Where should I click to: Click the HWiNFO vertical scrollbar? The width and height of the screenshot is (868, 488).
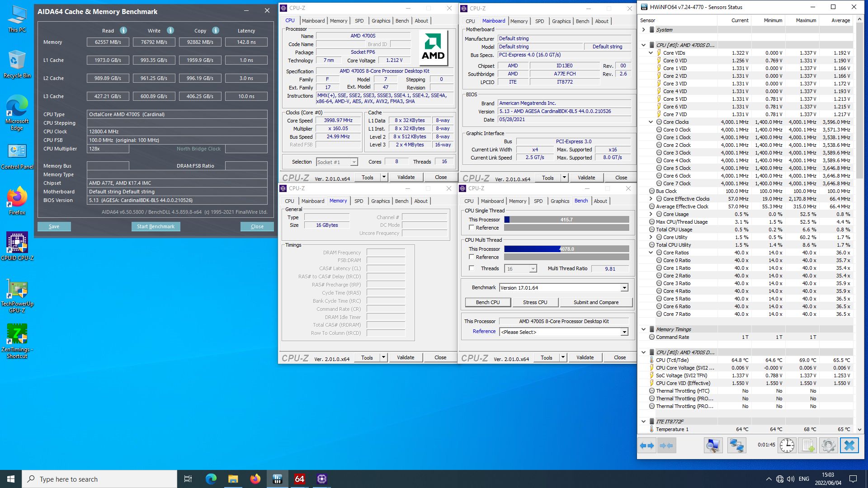pos(859,226)
